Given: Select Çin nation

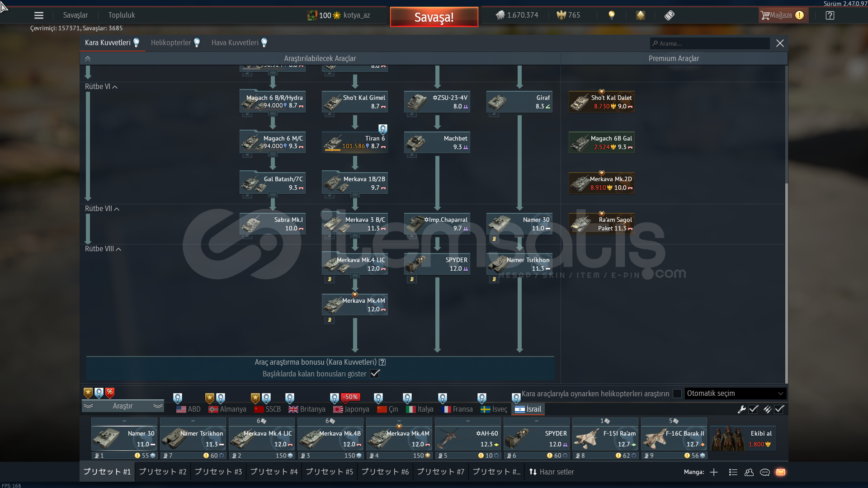Looking at the screenshot, I should pos(388,409).
